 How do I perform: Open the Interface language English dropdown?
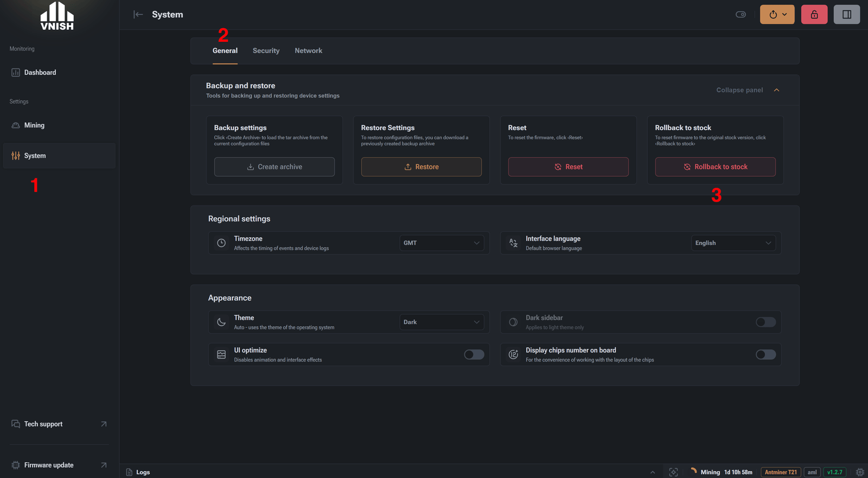point(733,243)
